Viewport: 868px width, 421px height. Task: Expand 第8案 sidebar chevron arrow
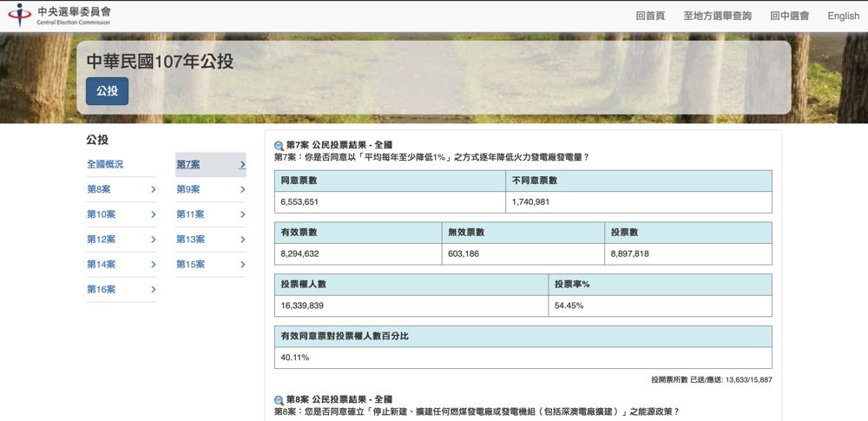coord(154,189)
